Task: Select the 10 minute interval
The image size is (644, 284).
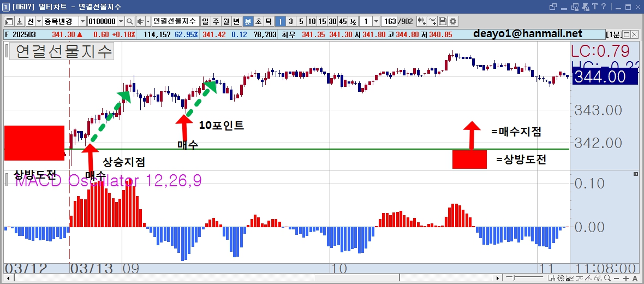Action: click(312, 21)
